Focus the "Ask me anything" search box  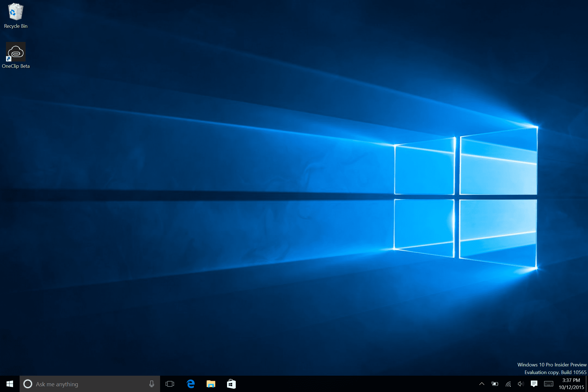87,384
